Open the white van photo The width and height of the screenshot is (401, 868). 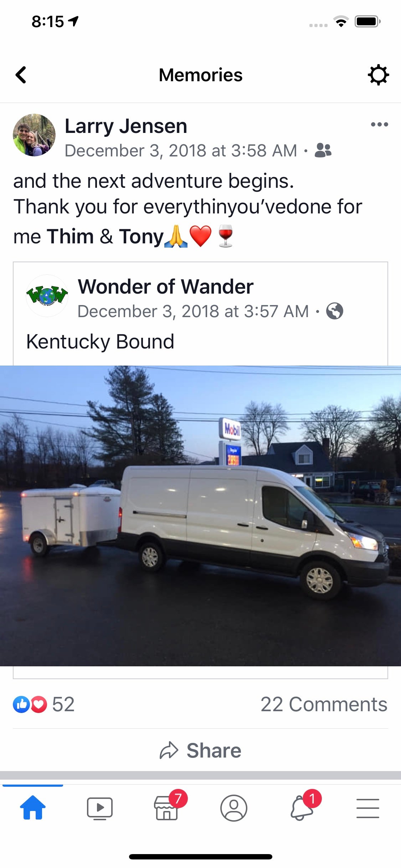200,516
